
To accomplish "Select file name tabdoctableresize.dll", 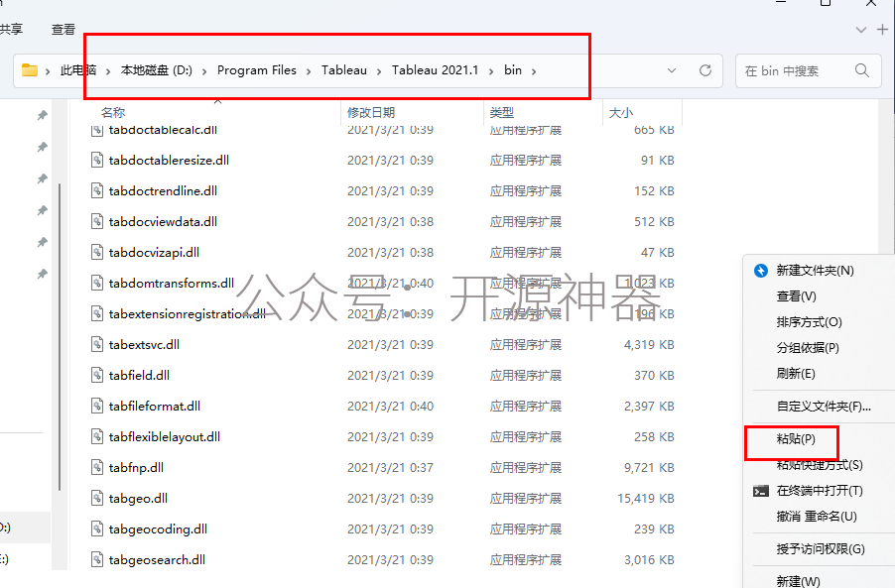I will coord(169,161).
